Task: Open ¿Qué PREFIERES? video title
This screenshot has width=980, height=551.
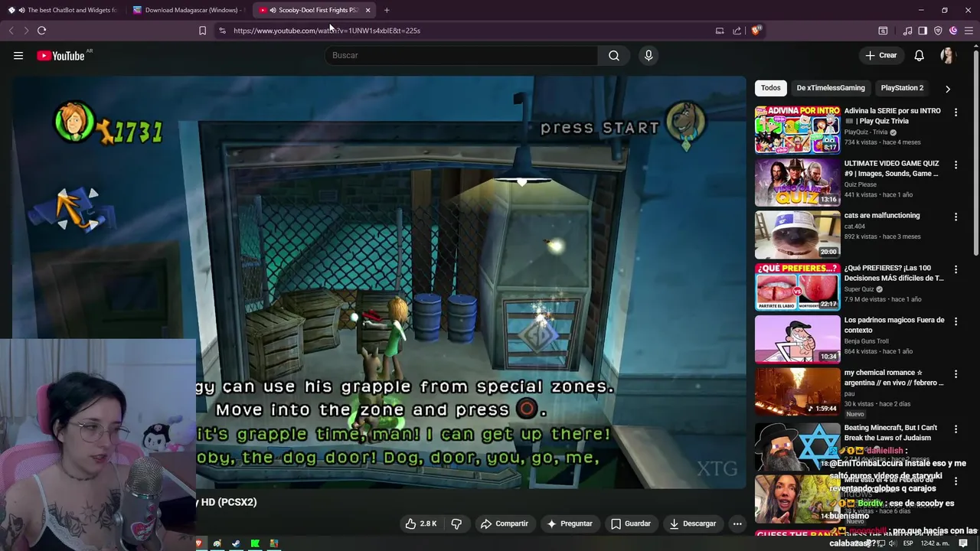Action: click(893, 273)
